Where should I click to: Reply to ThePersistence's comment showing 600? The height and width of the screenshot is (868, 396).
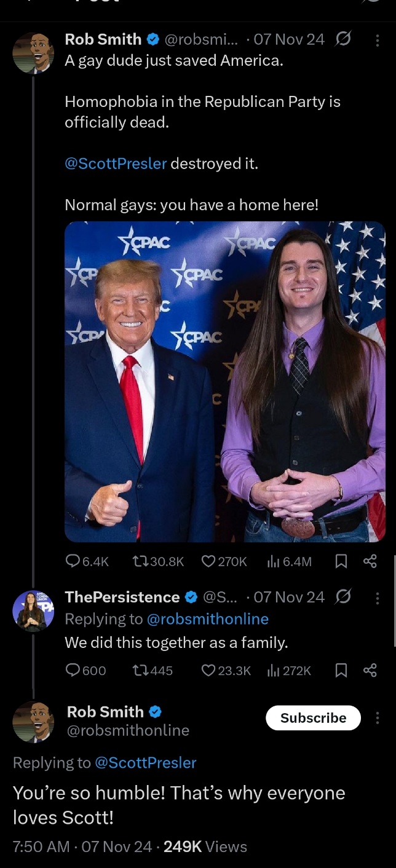pyautogui.click(x=85, y=671)
